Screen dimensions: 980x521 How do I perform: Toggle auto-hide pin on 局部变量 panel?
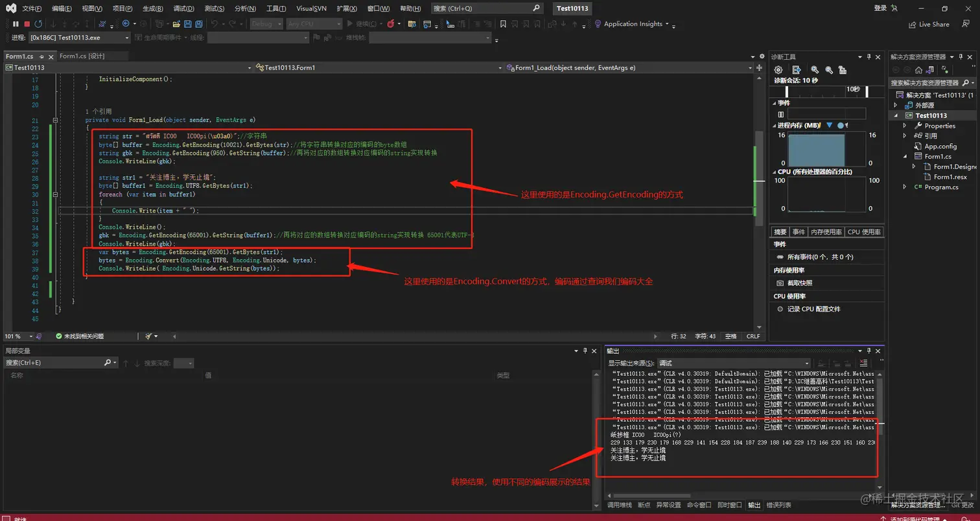tap(585, 351)
